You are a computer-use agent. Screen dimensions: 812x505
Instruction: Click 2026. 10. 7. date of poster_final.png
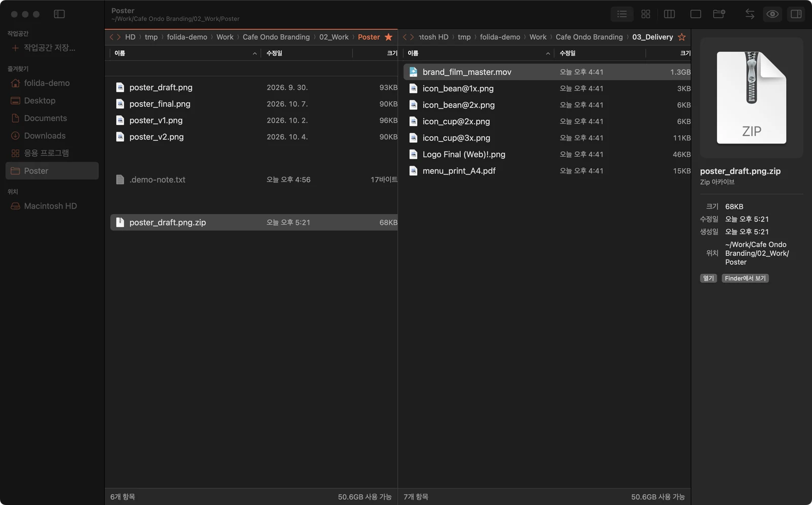point(287,104)
